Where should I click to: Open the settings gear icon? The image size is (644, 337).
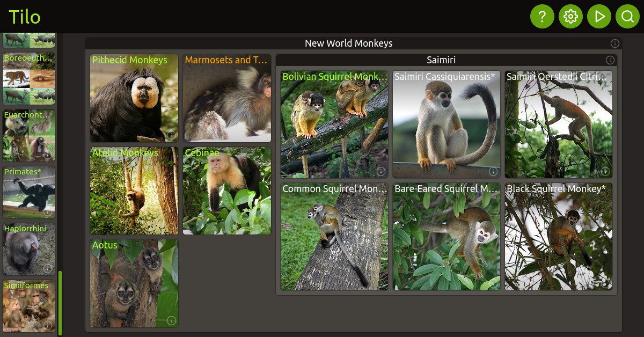570,17
